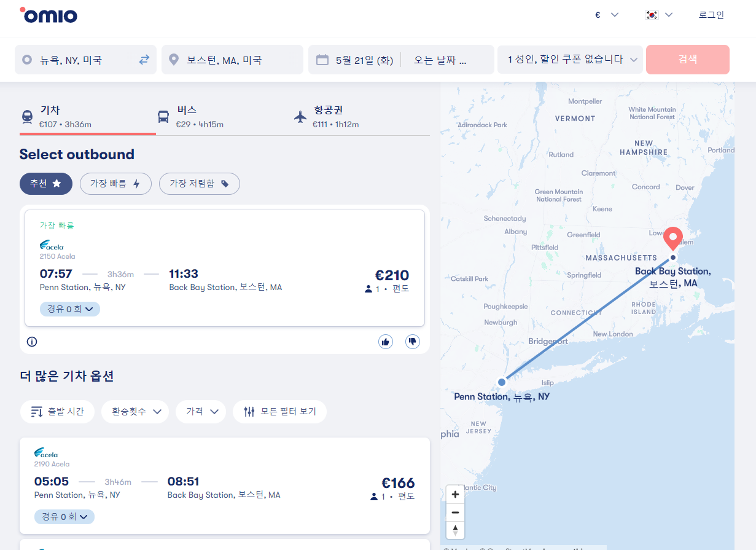Zoom in on the map
Viewport: 756px width, 550px height.
tap(455, 495)
